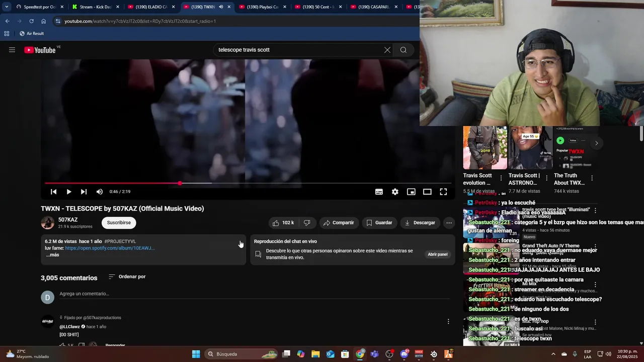The height and width of the screenshot is (362, 644).
Task: Mute the video player volume
Action: 100,192
